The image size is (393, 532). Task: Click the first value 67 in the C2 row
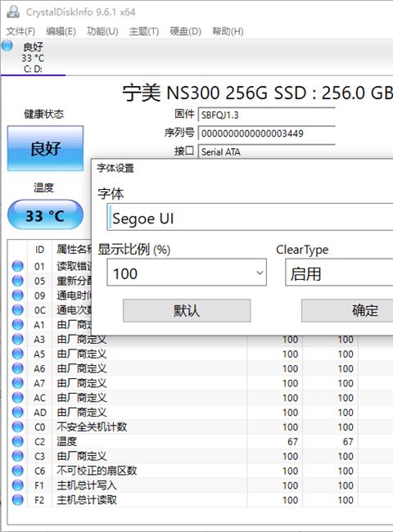[x=292, y=441]
